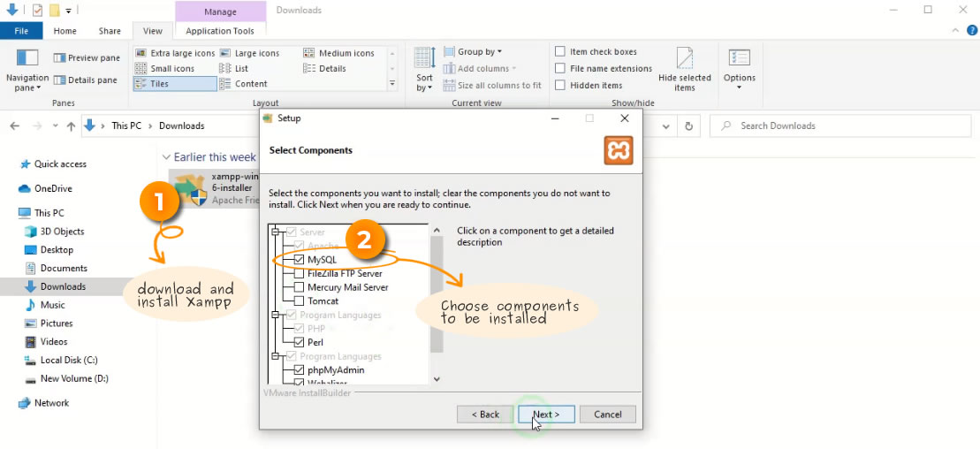Open the Music folder in sidebar

pos(44,305)
